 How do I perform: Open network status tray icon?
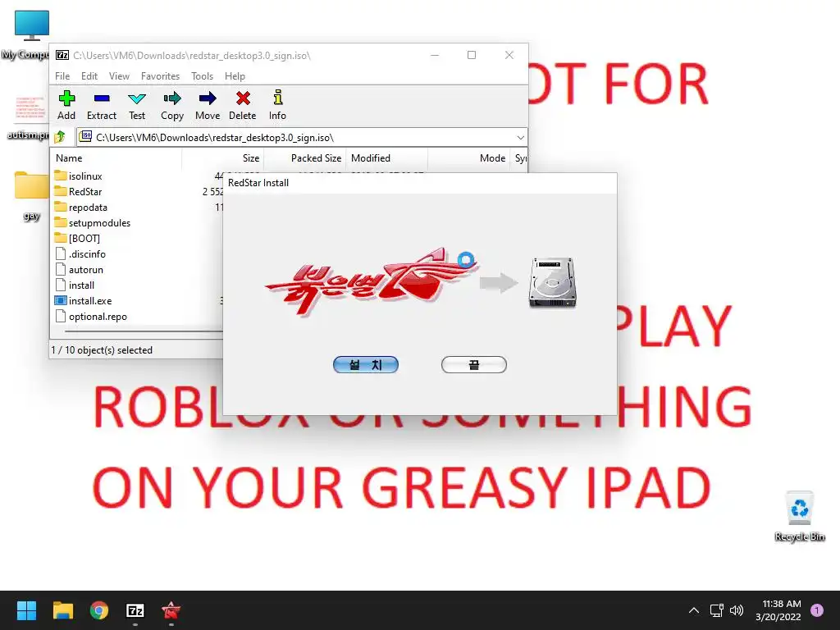716,610
